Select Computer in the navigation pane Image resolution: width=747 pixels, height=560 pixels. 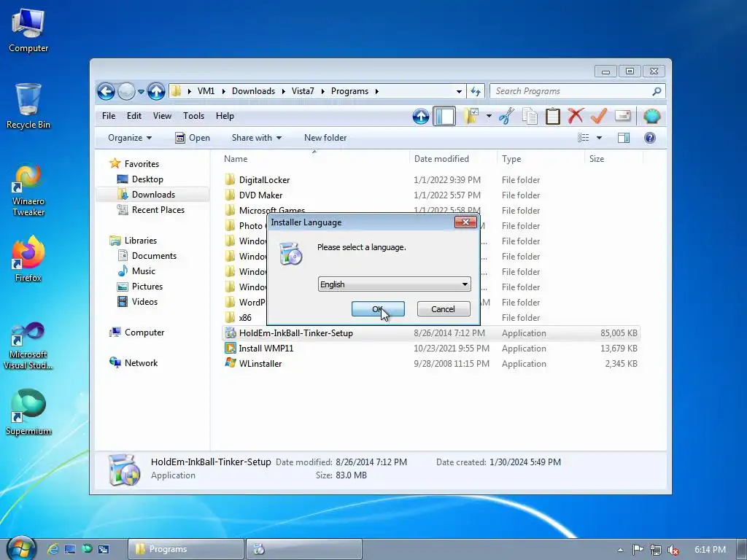pyautogui.click(x=144, y=332)
